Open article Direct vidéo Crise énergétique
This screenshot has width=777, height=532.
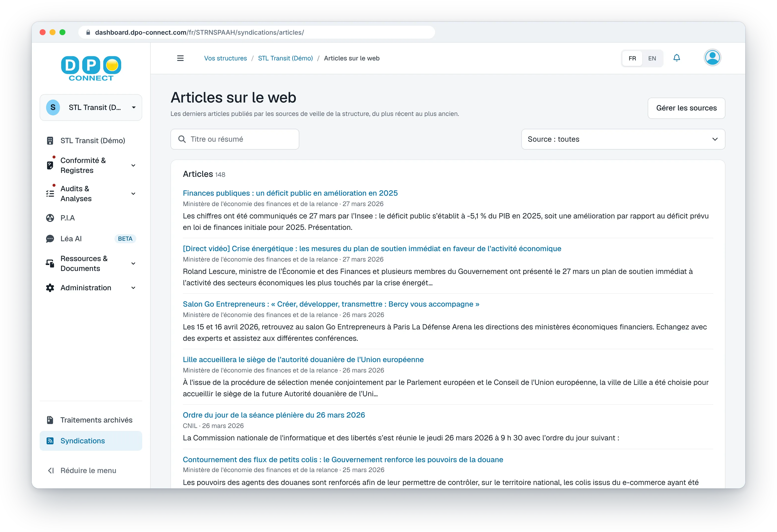pos(372,249)
